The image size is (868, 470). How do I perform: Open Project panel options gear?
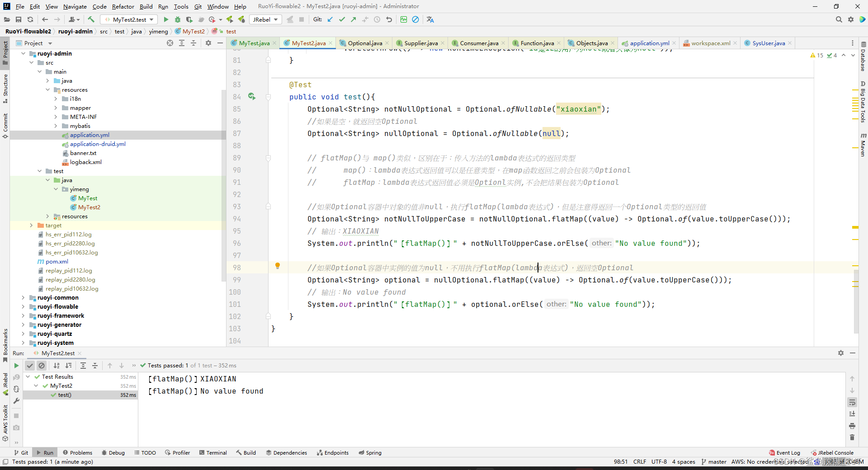pyautogui.click(x=208, y=43)
